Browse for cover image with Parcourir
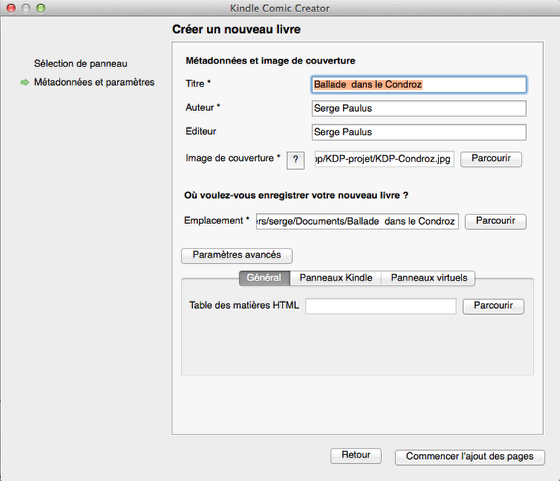Image resolution: width=560 pixels, height=481 pixels. point(491,159)
